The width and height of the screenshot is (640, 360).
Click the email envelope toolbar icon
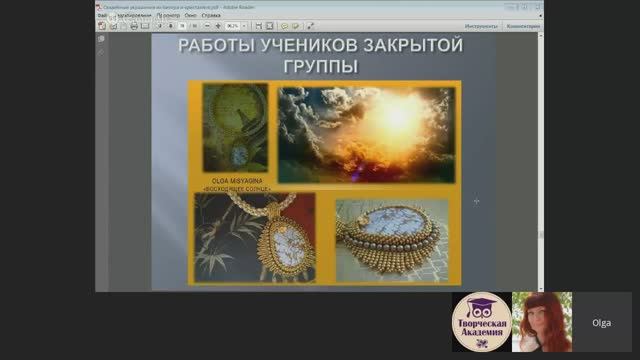(145, 26)
